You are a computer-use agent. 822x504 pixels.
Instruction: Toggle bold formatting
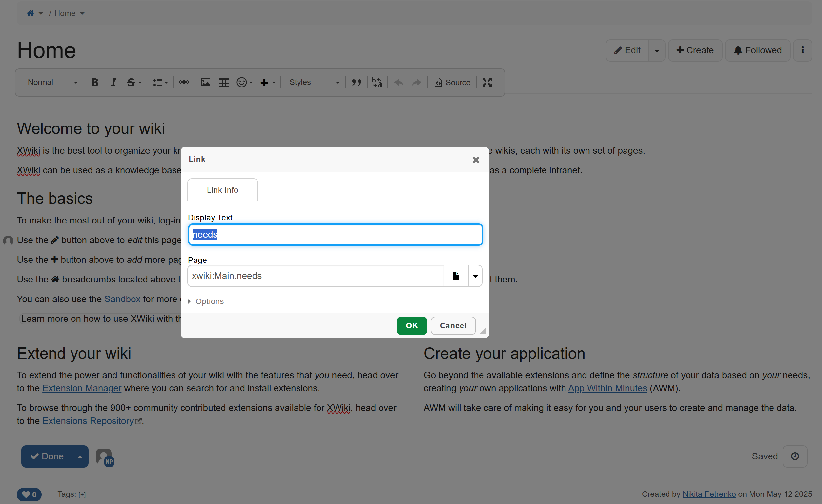pyautogui.click(x=95, y=82)
